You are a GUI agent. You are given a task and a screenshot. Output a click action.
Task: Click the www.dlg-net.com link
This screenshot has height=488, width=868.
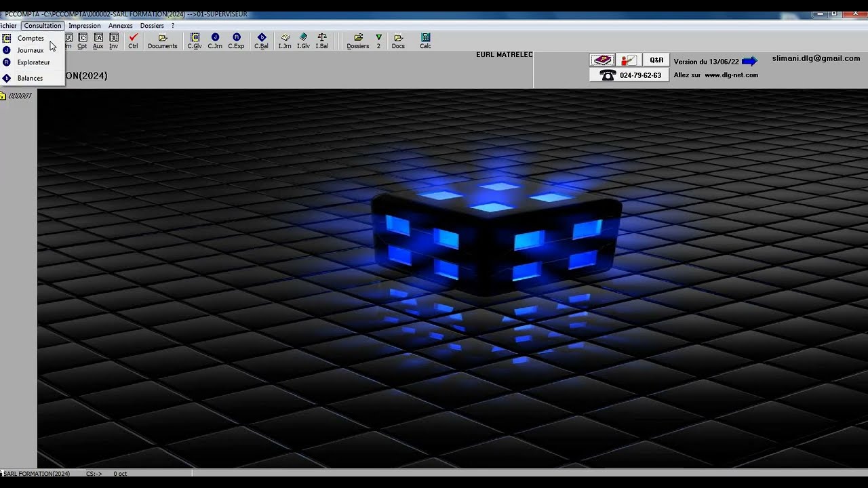click(x=731, y=75)
